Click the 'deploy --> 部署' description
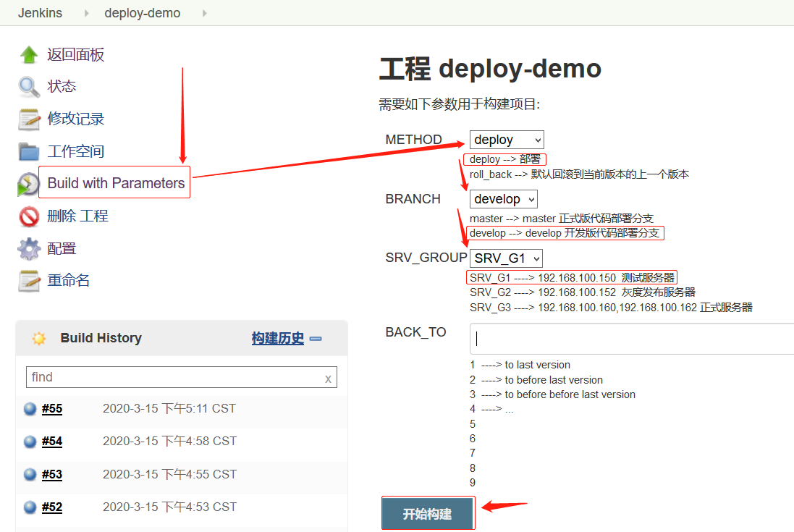This screenshot has height=532, width=794. (x=505, y=159)
